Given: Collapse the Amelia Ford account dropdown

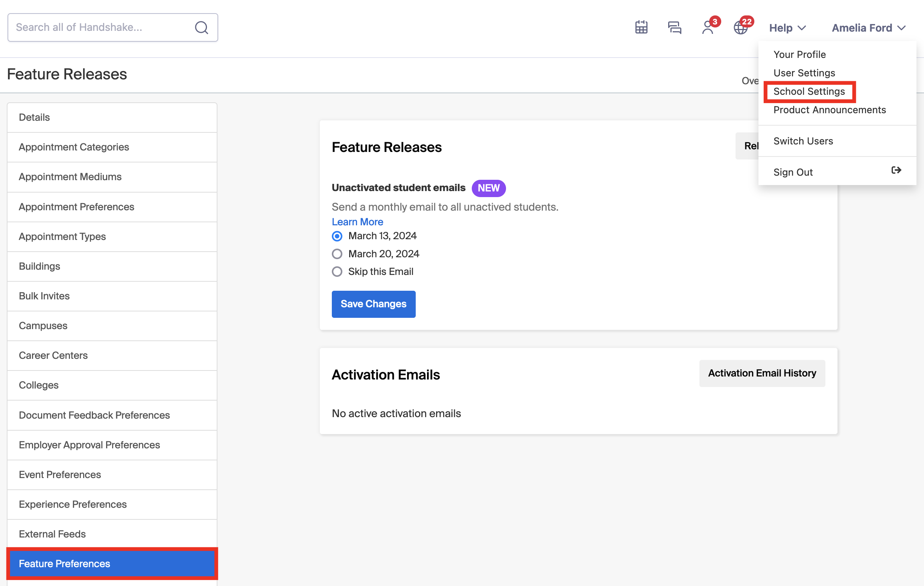Looking at the screenshot, I should pos(868,27).
